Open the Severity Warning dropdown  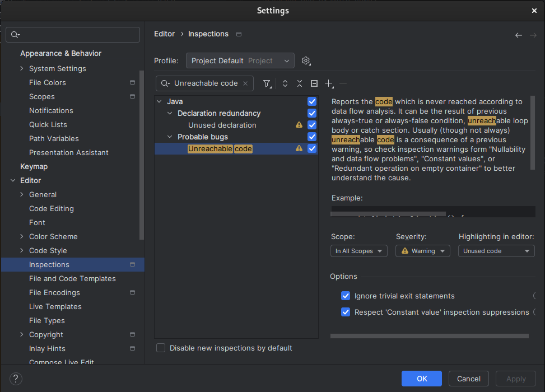pos(423,251)
